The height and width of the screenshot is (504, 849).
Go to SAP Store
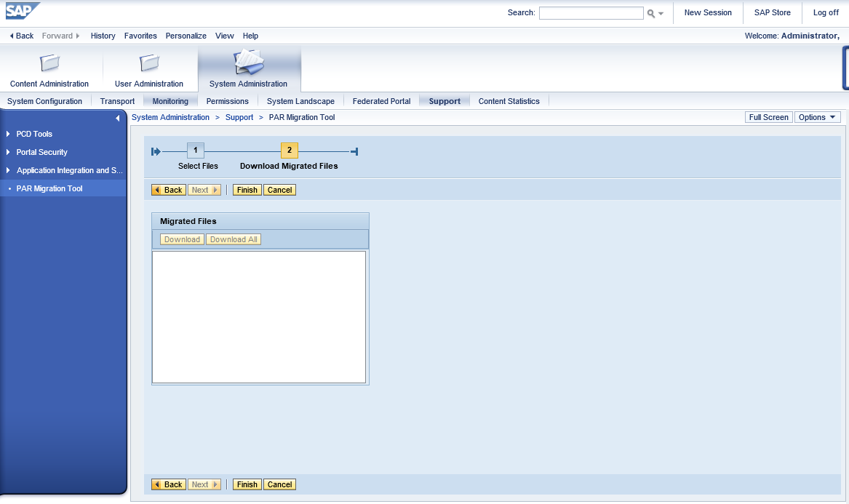click(772, 12)
